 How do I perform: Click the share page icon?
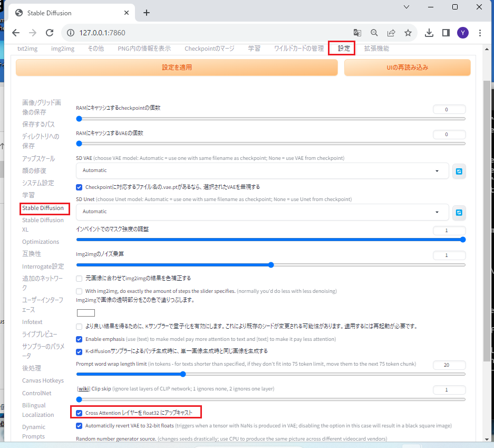click(391, 33)
